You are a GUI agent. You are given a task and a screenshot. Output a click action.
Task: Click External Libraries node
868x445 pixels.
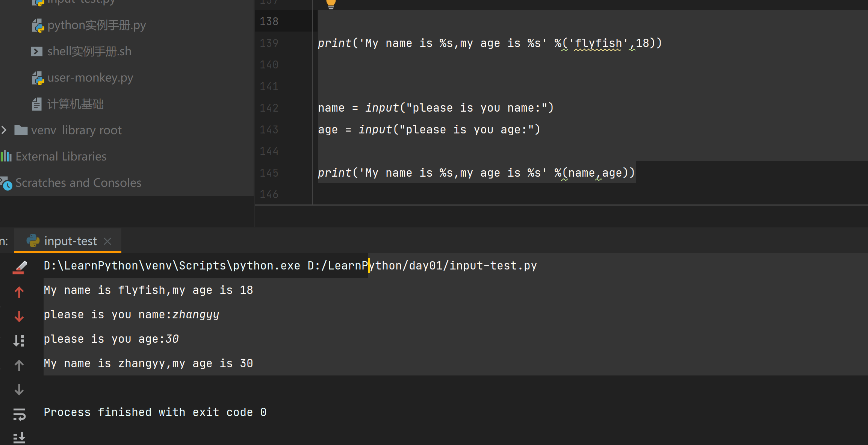(61, 156)
